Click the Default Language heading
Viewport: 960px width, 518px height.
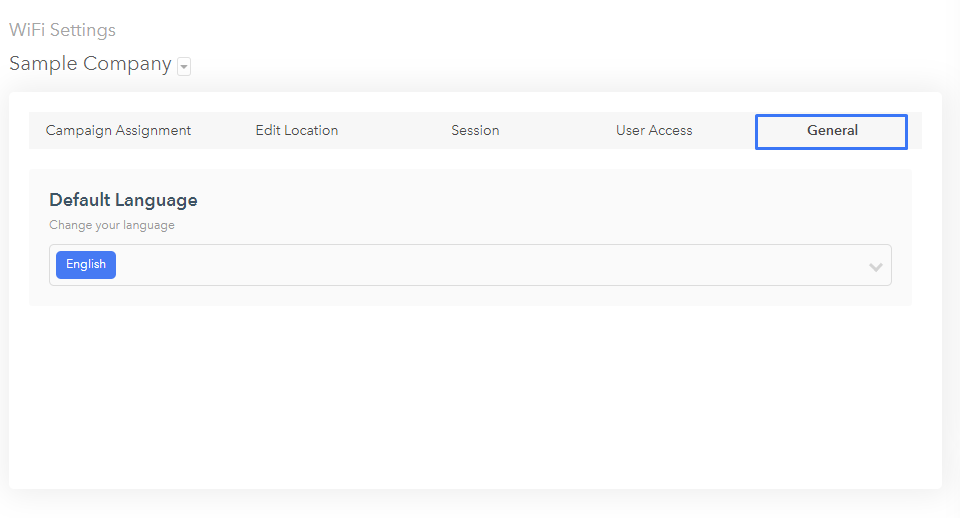(123, 200)
